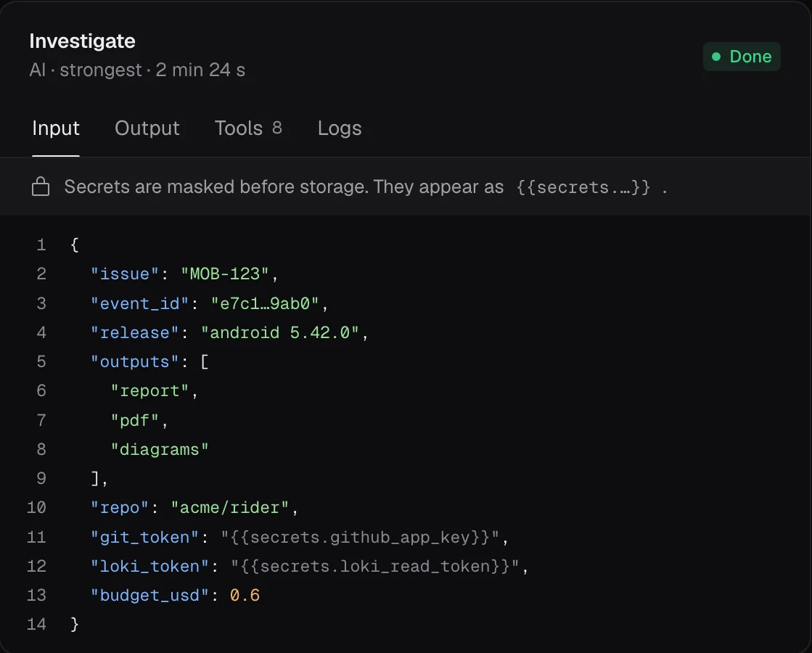This screenshot has height=653, width=812.
Task: Select the "pdf" array entry
Action: [135, 420]
